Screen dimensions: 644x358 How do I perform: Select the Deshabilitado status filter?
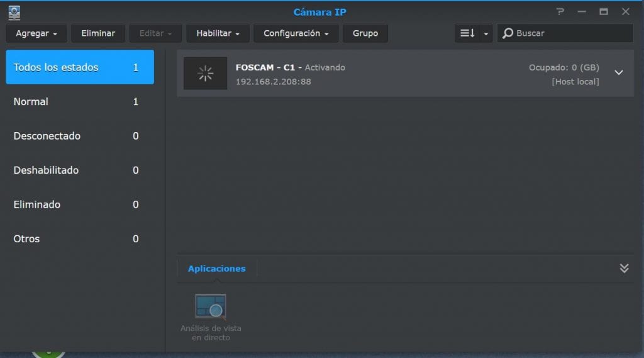[80, 170]
